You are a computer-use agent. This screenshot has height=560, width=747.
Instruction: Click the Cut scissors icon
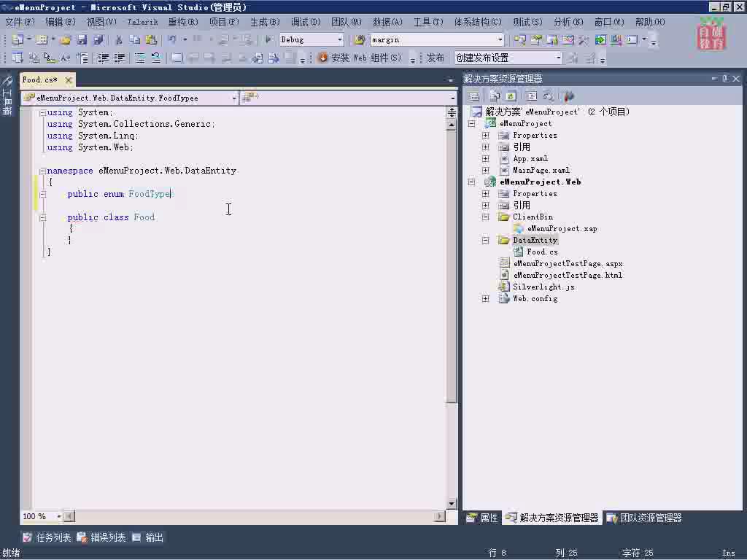tap(119, 40)
